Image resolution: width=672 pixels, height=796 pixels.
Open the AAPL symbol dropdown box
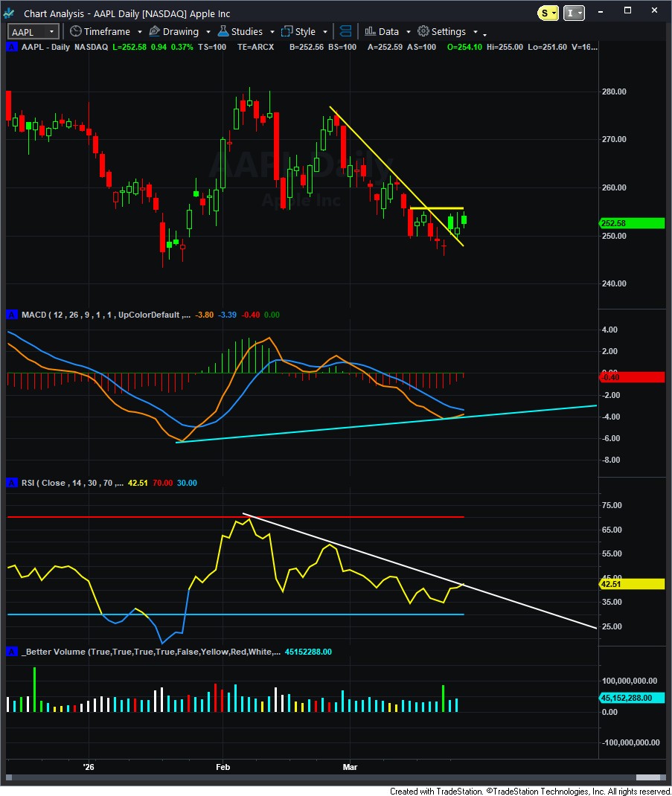click(33, 31)
